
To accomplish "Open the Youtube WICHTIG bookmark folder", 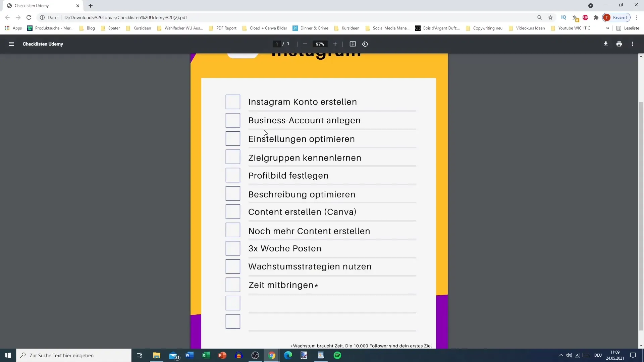I will click(x=571, y=28).
